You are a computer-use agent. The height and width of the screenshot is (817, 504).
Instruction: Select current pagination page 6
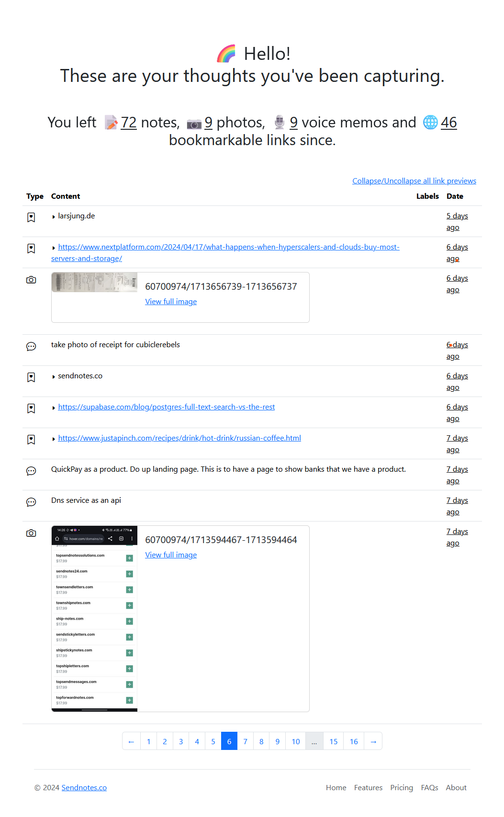(229, 741)
